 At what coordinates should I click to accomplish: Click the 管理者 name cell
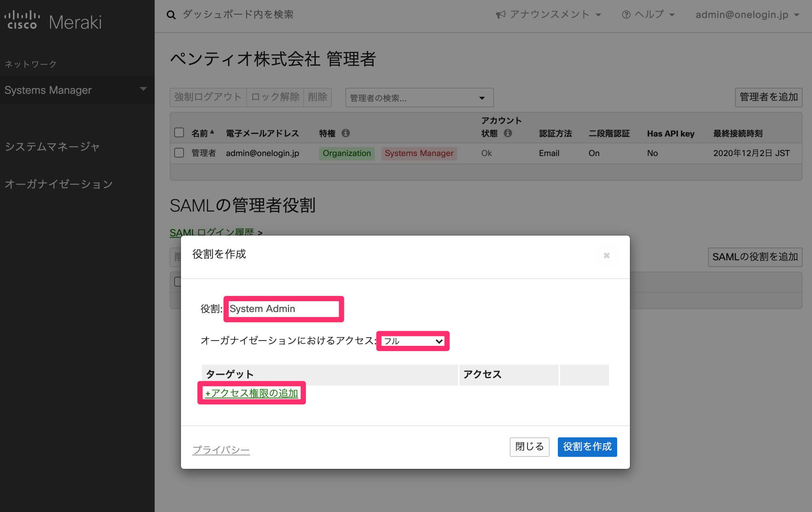pos(204,153)
